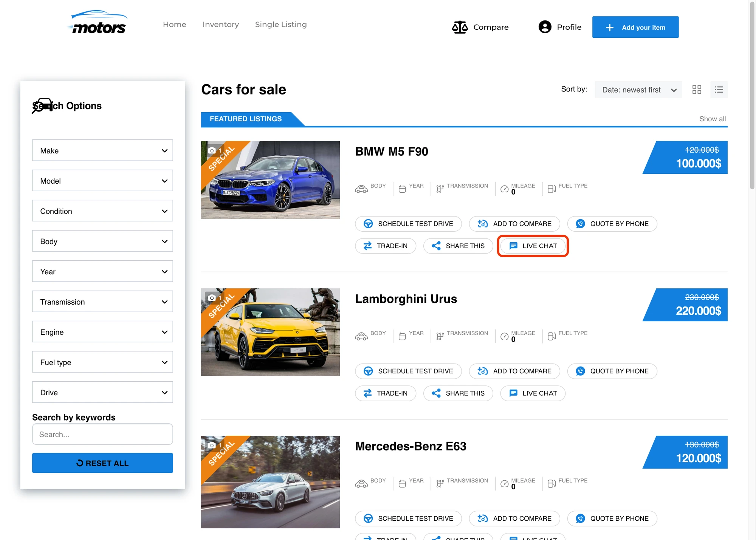Image resolution: width=756 pixels, height=540 pixels.
Task: Open the Inventory menu item
Action: [221, 25]
